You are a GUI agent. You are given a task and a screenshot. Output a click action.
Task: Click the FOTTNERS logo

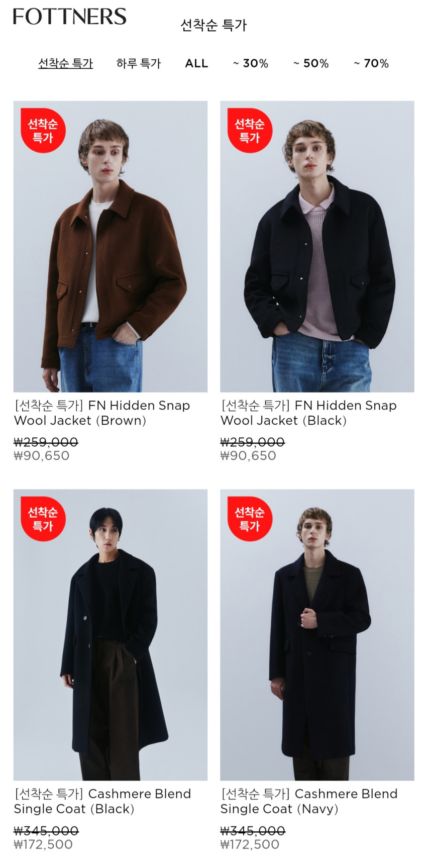(x=70, y=17)
